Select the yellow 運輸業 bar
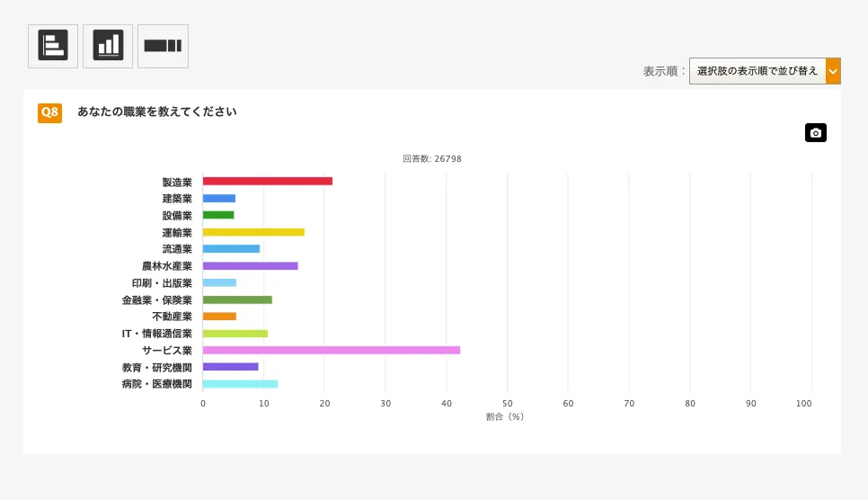The width and height of the screenshot is (868, 500). (253, 232)
